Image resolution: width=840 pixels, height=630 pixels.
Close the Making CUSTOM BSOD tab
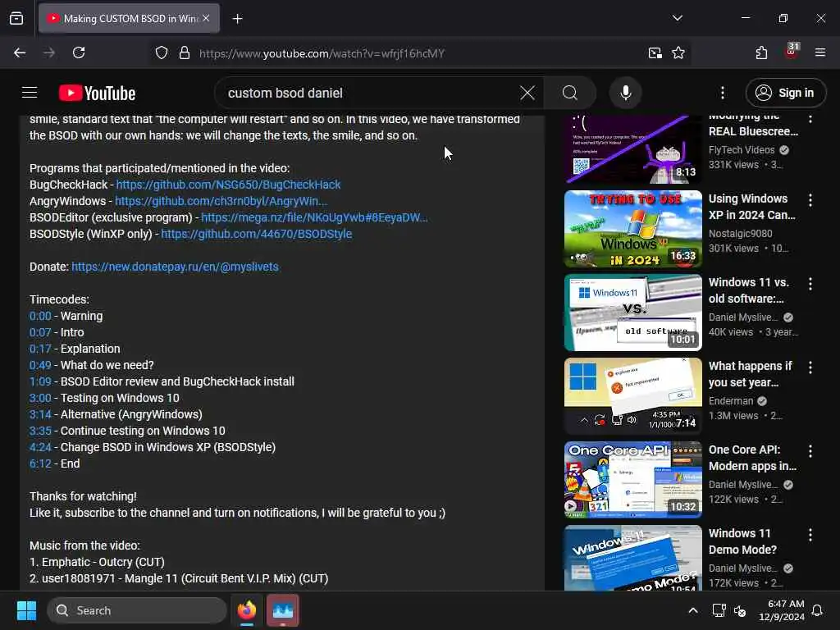click(206, 18)
